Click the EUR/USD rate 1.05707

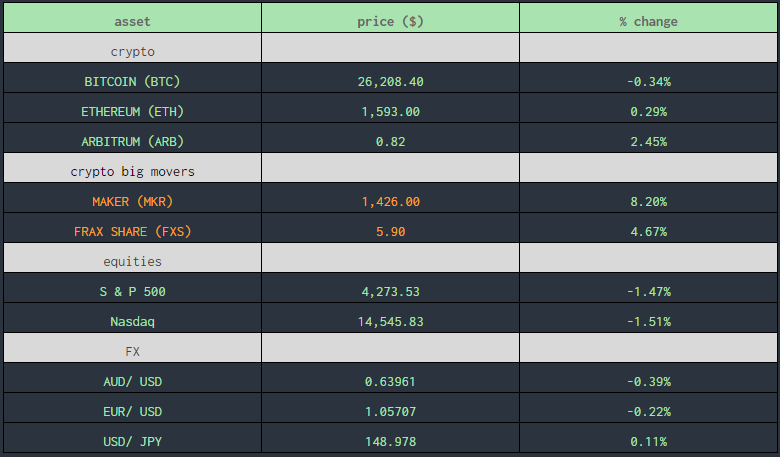tap(390, 412)
